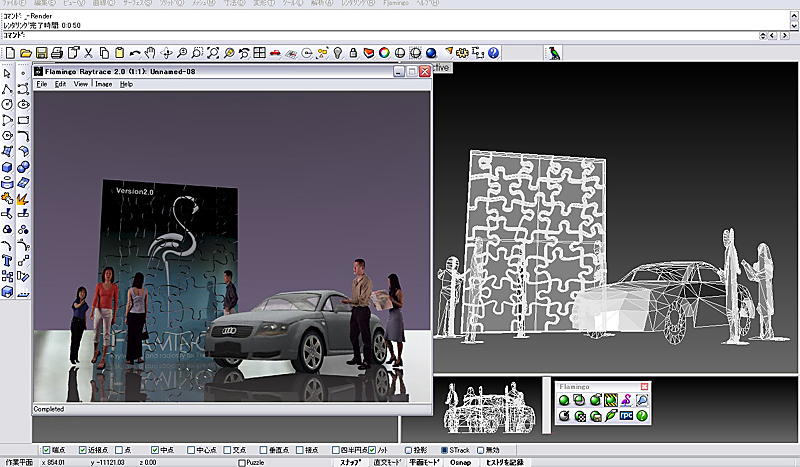Open options with the gear icon

(x=462, y=53)
